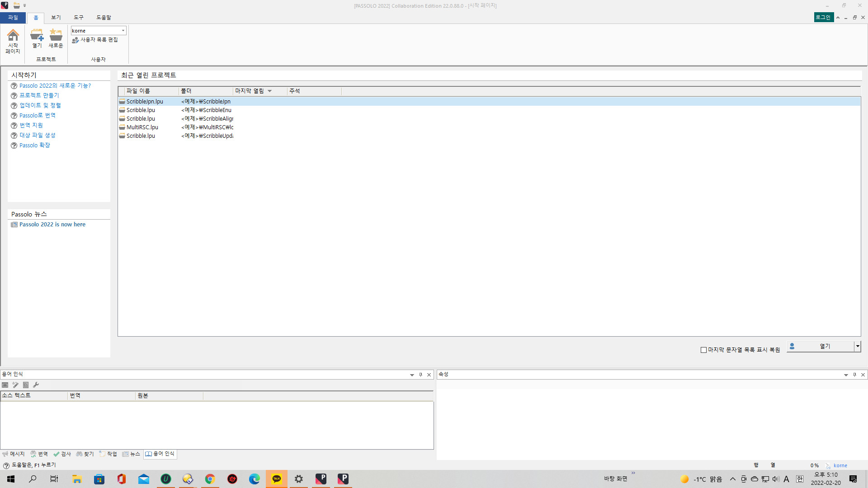The width and height of the screenshot is (868, 488).
Task: Switch to the 뉴스 bottom tab
Action: pyautogui.click(x=131, y=454)
